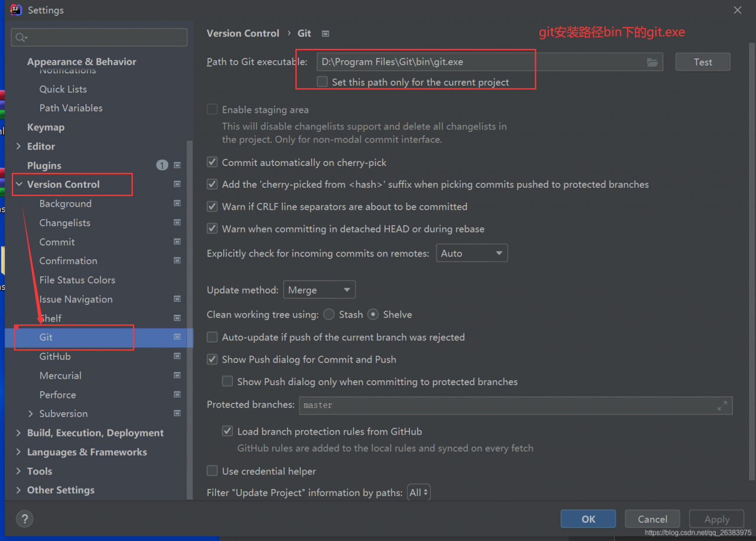The width and height of the screenshot is (756, 541).
Task: Uncheck Warn if CRLF line separators about committed
Action: pyautogui.click(x=211, y=206)
